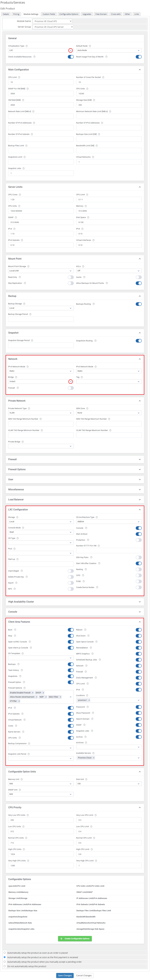Viewport: 150px width, 980px height.
Task: Remove the proxmox1 location tag
Action: pyautogui.click(x=89, y=700)
